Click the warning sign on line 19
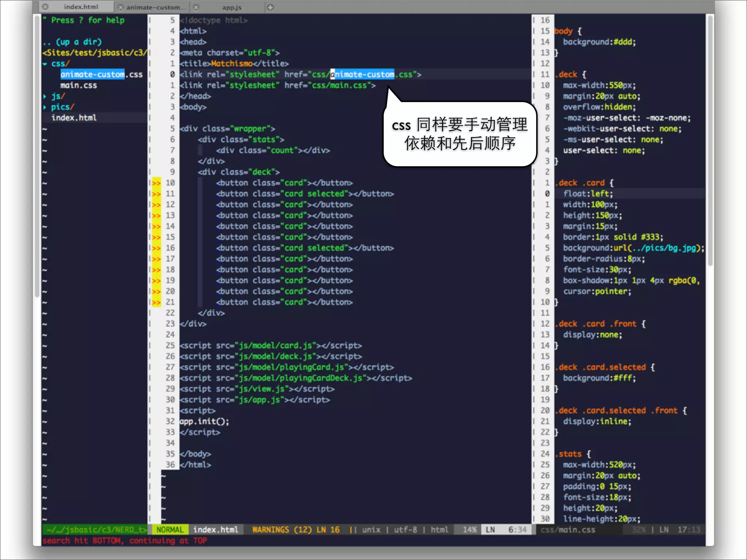Viewport: 747px width, 560px height. tap(156, 281)
